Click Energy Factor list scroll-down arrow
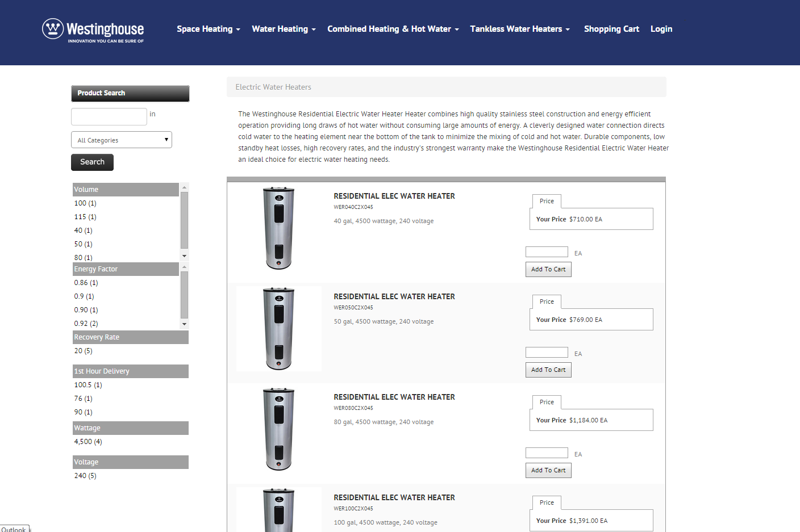 point(184,324)
